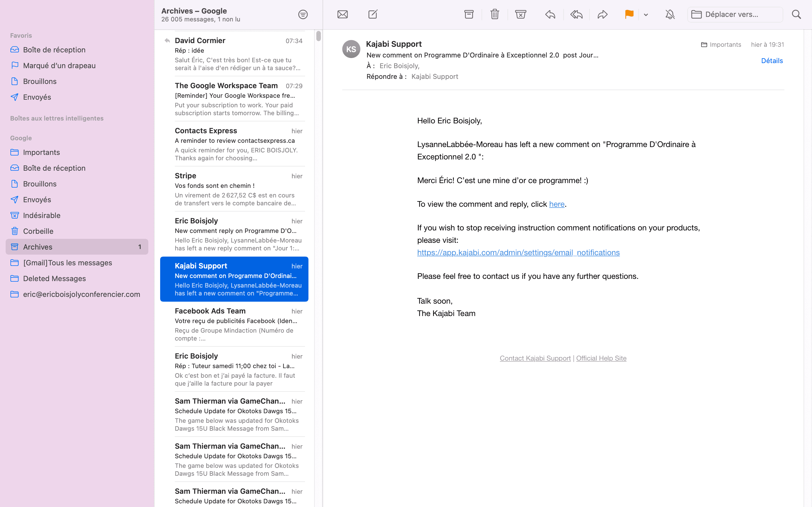Select Corbeille mailbox in sidebar

[x=38, y=231]
